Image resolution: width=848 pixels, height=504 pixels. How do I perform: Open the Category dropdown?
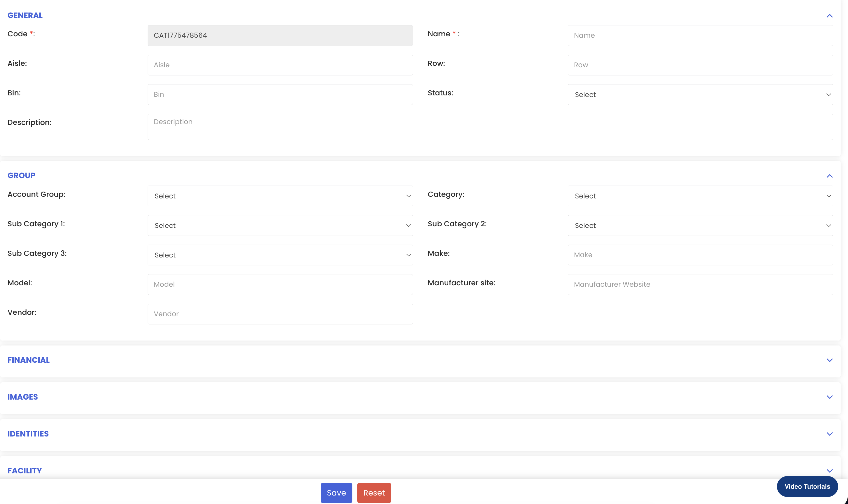[x=700, y=196]
